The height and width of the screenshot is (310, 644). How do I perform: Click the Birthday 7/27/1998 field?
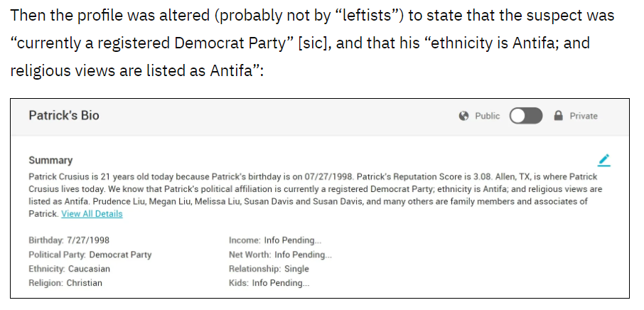click(x=69, y=240)
